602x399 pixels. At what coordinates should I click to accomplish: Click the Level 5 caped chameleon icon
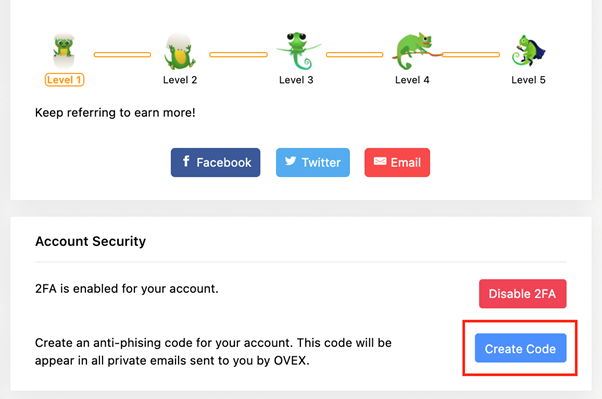528,50
